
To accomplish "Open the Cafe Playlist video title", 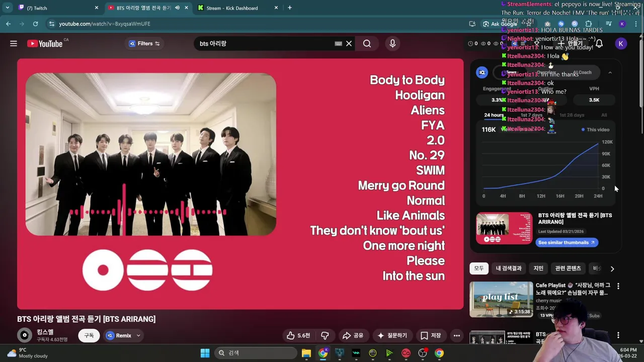I will click(573, 289).
